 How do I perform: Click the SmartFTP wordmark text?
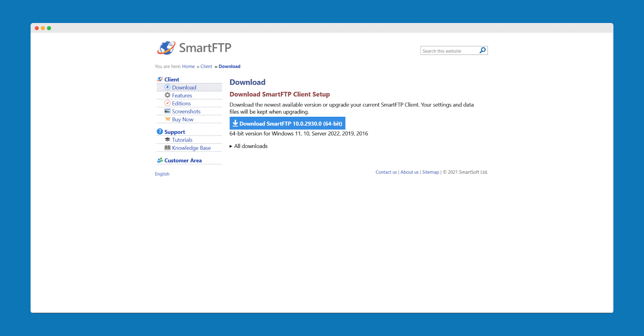pos(205,48)
